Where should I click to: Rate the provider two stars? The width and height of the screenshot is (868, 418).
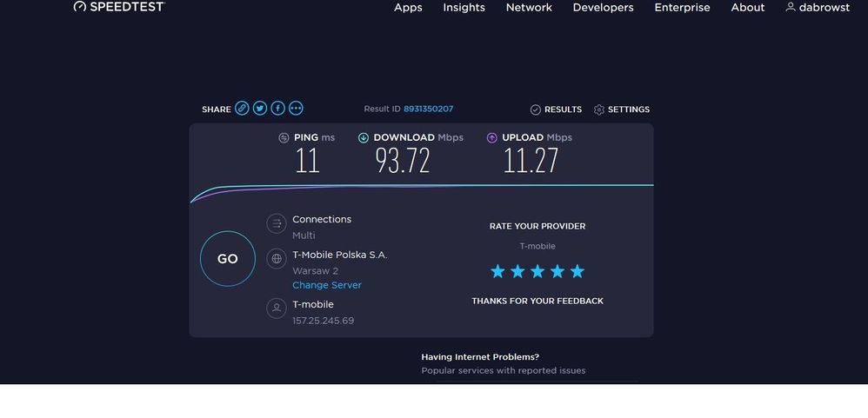click(x=517, y=271)
